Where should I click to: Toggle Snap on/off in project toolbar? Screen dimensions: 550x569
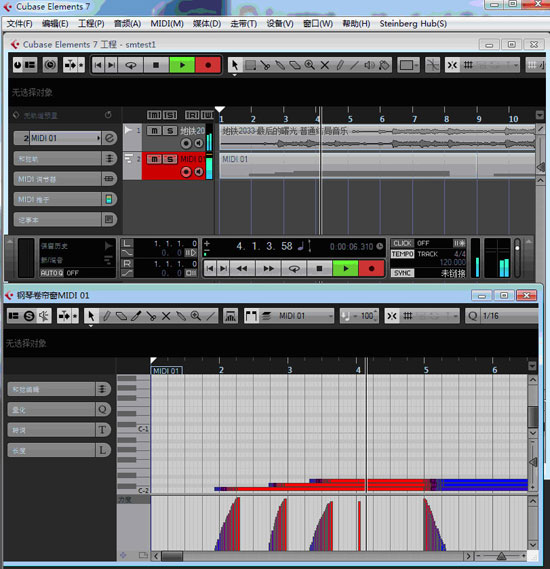452,65
